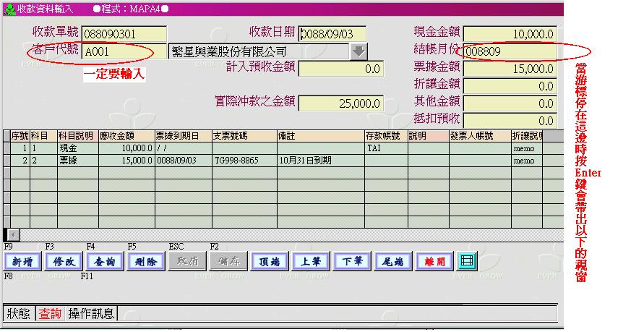Go to first record with 頂端
This screenshot has width=644, height=332.
pyautogui.click(x=269, y=262)
